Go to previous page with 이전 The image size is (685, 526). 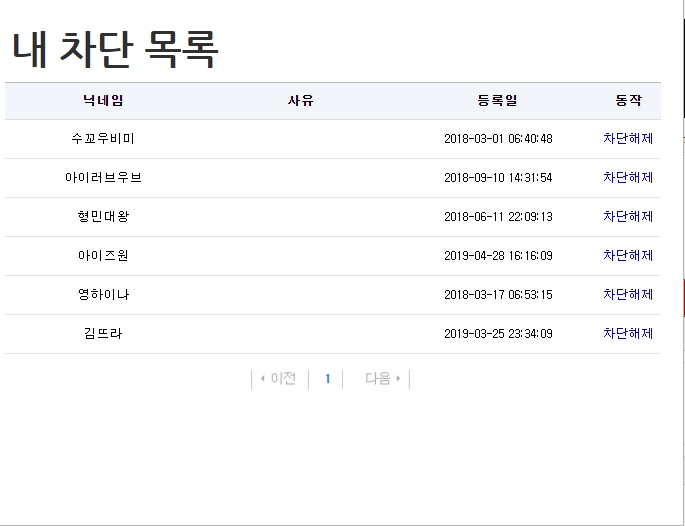click(x=277, y=379)
